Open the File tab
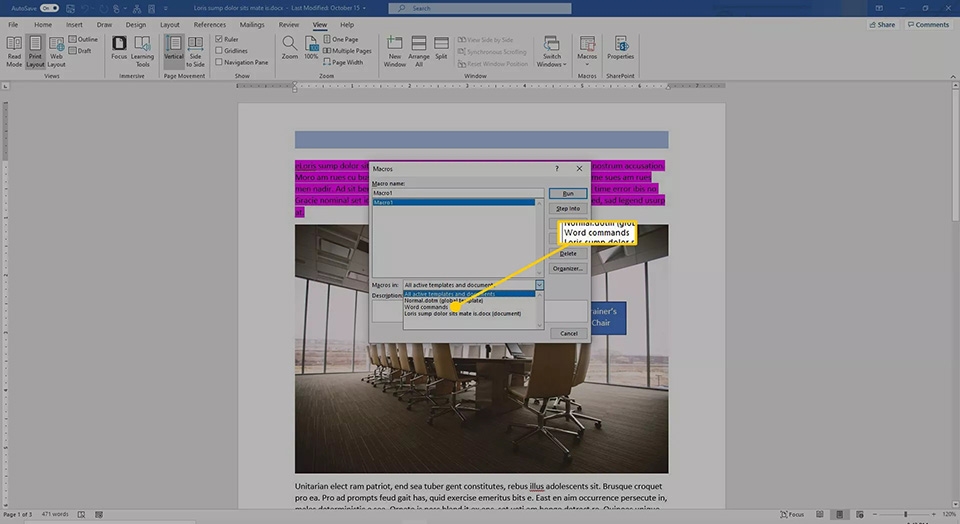The width and height of the screenshot is (960, 524). (13, 24)
